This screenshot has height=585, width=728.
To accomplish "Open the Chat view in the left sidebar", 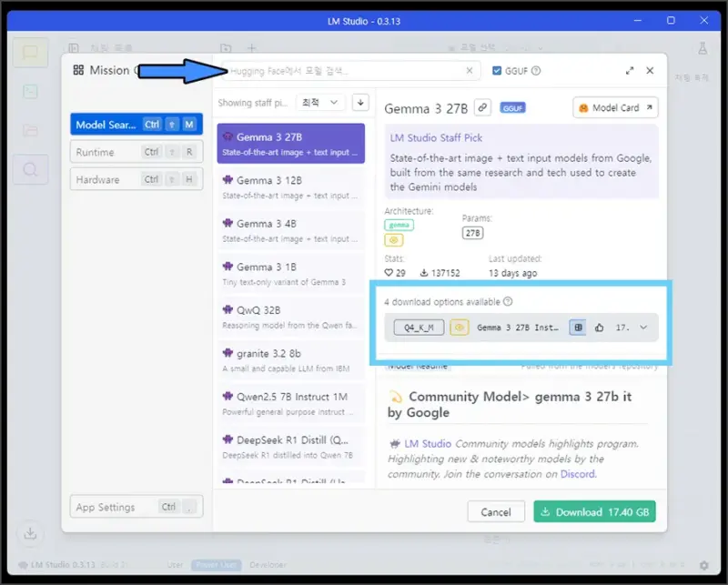I will pos(30,53).
